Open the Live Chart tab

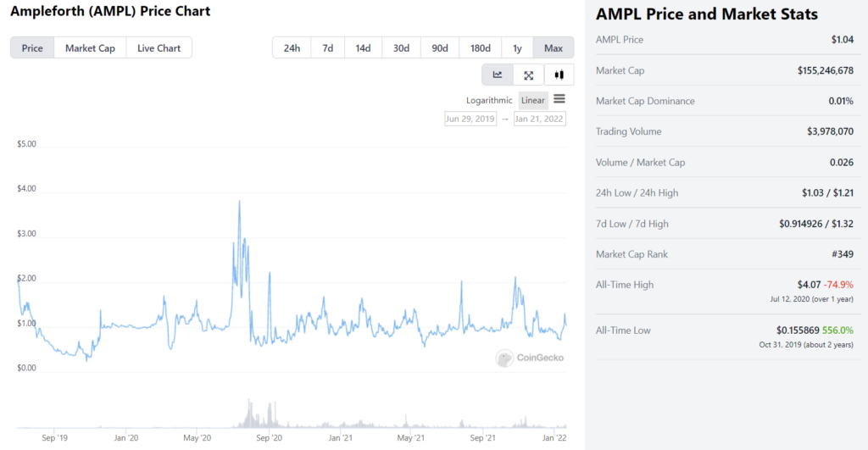pyautogui.click(x=159, y=48)
